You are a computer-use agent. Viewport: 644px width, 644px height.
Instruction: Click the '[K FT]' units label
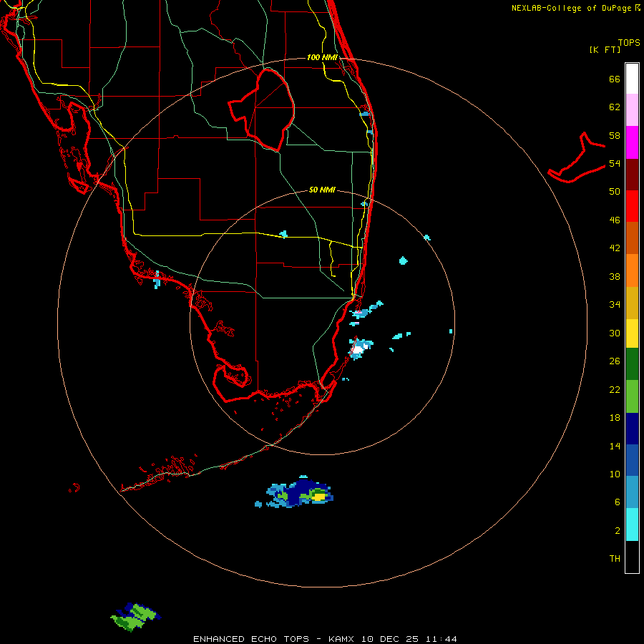click(605, 49)
